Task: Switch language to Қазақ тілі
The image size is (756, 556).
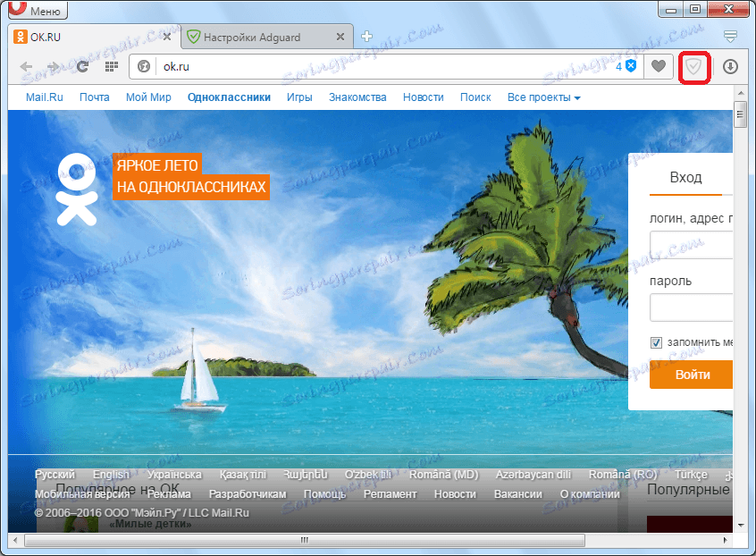Action: pos(243,475)
